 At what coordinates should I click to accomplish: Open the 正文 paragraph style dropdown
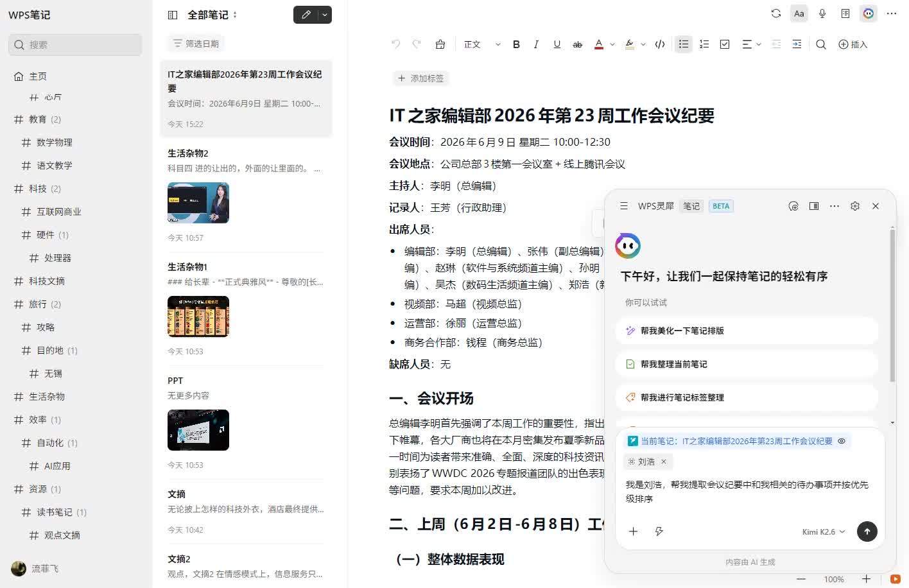[481, 44]
